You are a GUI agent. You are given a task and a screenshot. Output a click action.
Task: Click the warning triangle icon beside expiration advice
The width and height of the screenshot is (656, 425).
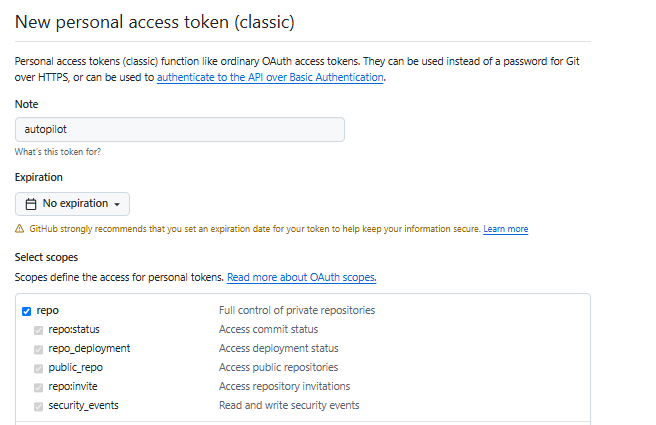[20, 229]
